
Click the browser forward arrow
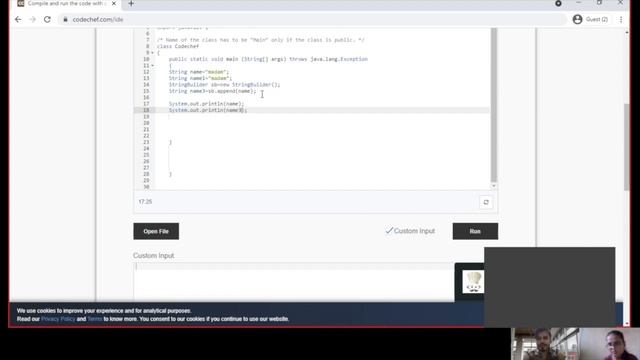33,19
